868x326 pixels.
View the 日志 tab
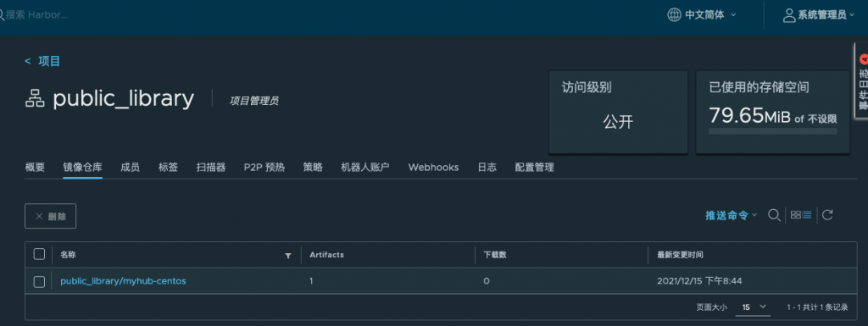coord(487,168)
